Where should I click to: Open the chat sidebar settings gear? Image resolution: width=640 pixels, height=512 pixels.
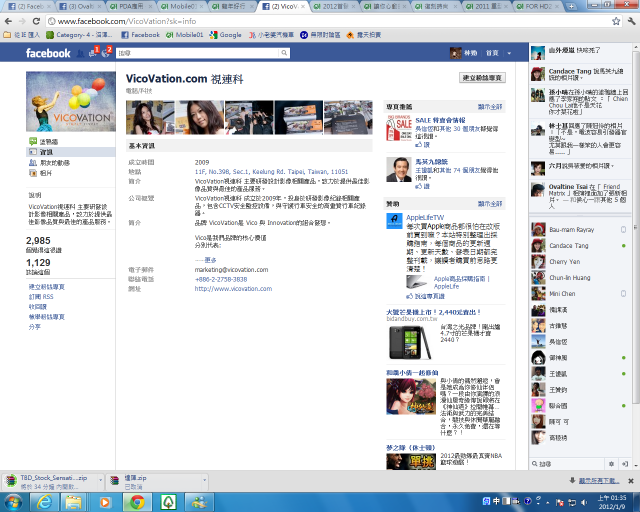[x=611, y=464]
